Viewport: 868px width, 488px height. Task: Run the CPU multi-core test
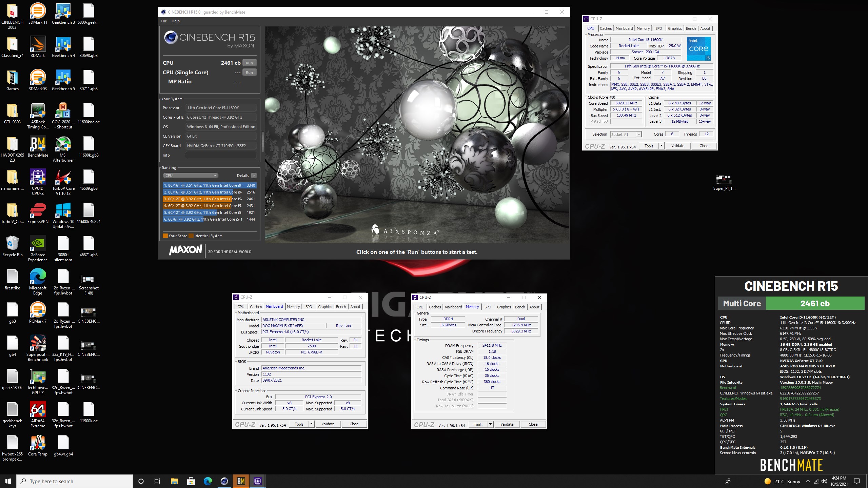249,63
